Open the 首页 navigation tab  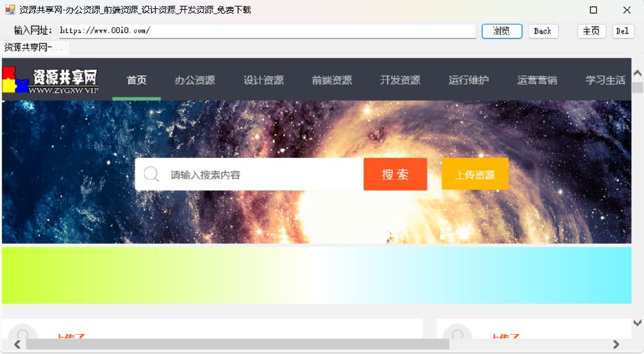click(x=137, y=81)
